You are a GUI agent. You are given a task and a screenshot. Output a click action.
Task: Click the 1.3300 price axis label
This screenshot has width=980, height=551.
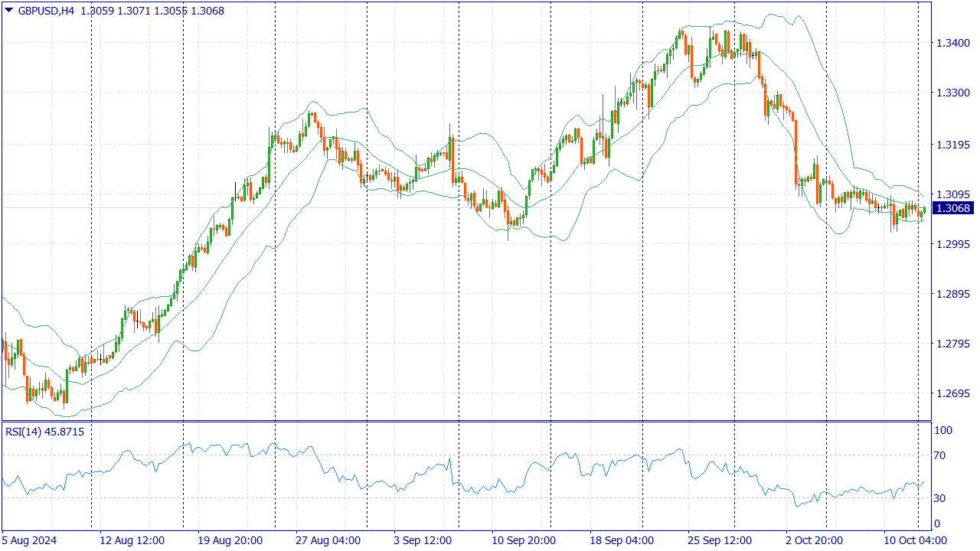click(952, 93)
